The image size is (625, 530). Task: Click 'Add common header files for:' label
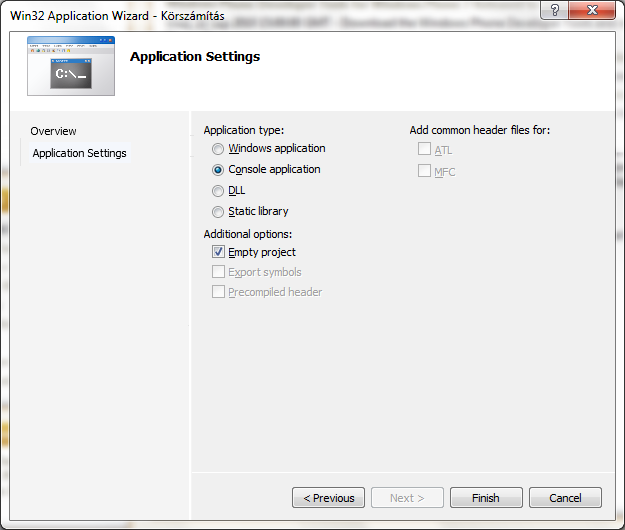[x=480, y=130]
